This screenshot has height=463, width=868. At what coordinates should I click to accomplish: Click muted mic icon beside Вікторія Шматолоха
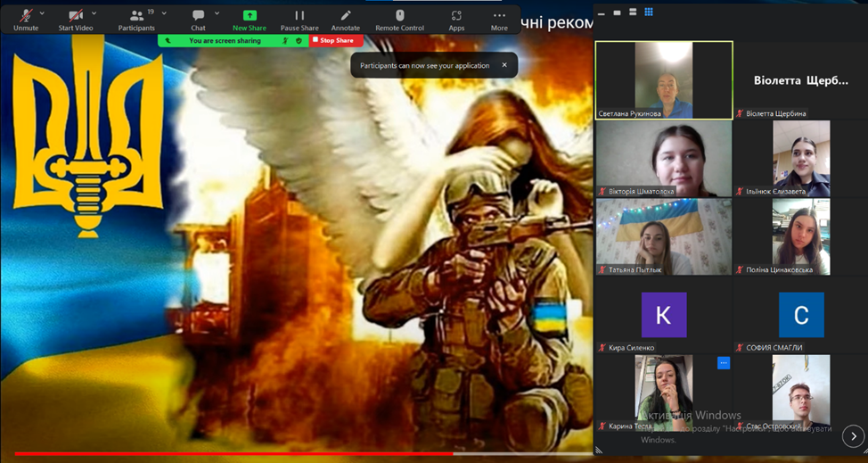[602, 192]
